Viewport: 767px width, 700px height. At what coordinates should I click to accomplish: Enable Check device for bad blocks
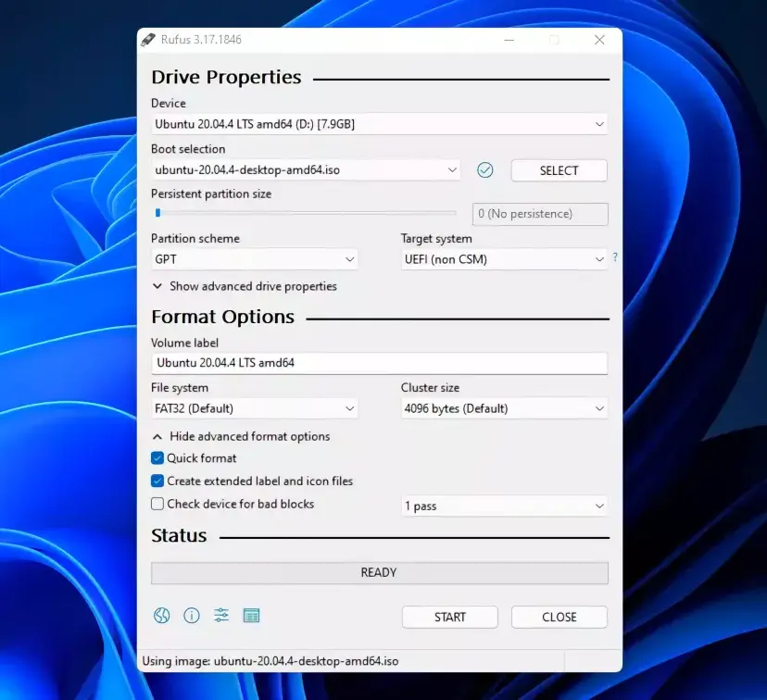[x=157, y=504]
